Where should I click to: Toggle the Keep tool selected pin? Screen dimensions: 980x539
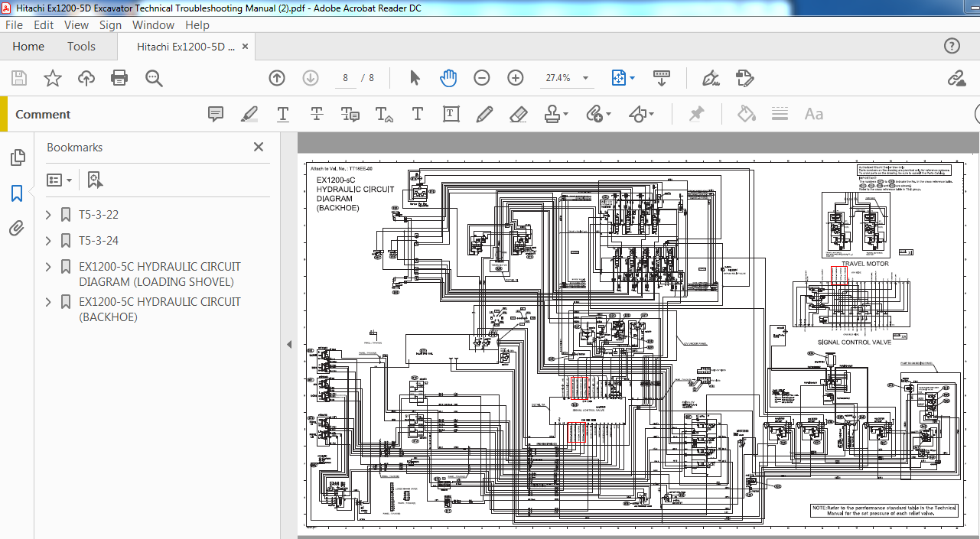point(696,114)
